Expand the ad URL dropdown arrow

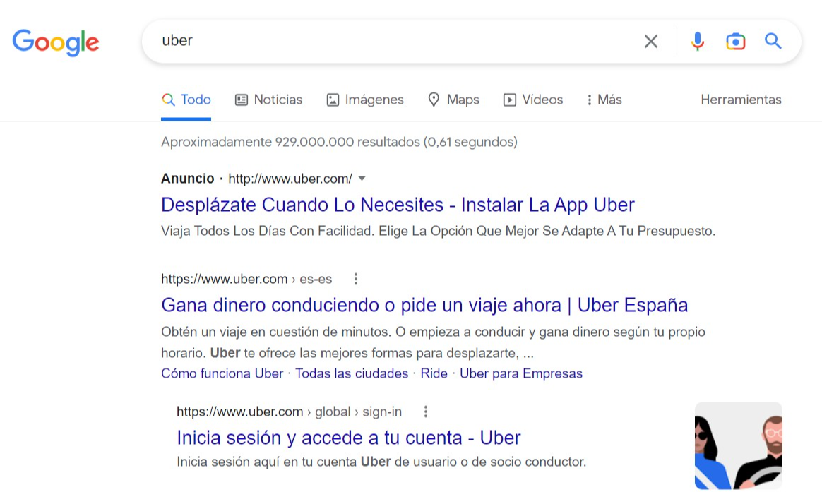(x=362, y=179)
